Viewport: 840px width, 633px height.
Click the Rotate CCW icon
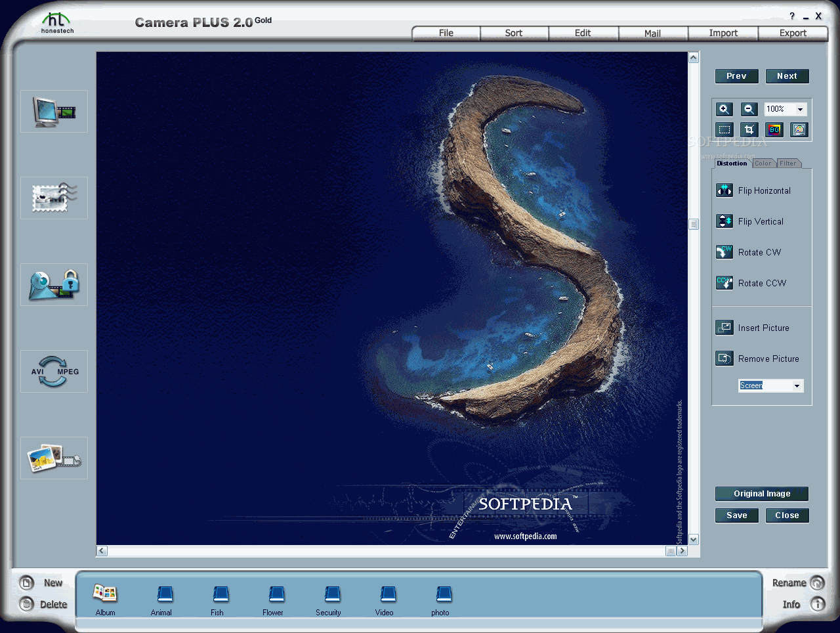click(x=724, y=283)
